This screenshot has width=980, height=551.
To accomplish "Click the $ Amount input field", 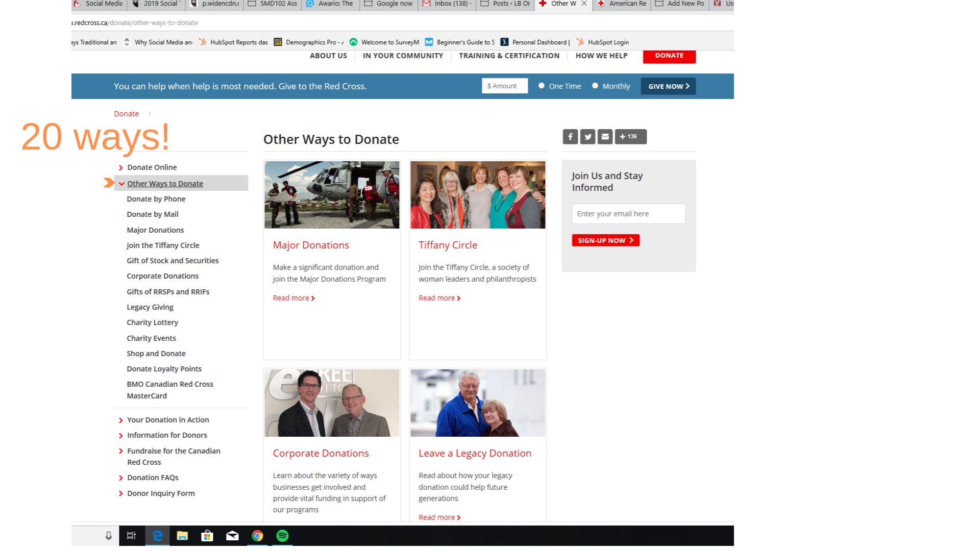I will pos(504,86).
